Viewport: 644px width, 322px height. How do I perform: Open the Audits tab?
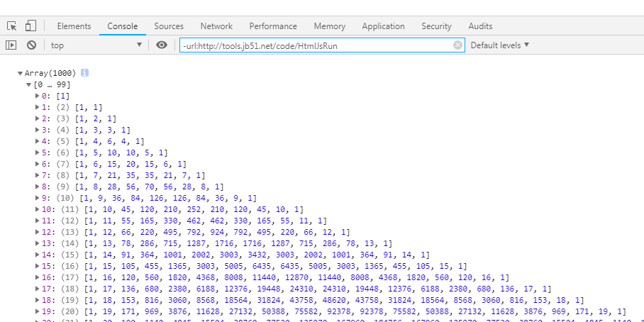pyautogui.click(x=480, y=26)
